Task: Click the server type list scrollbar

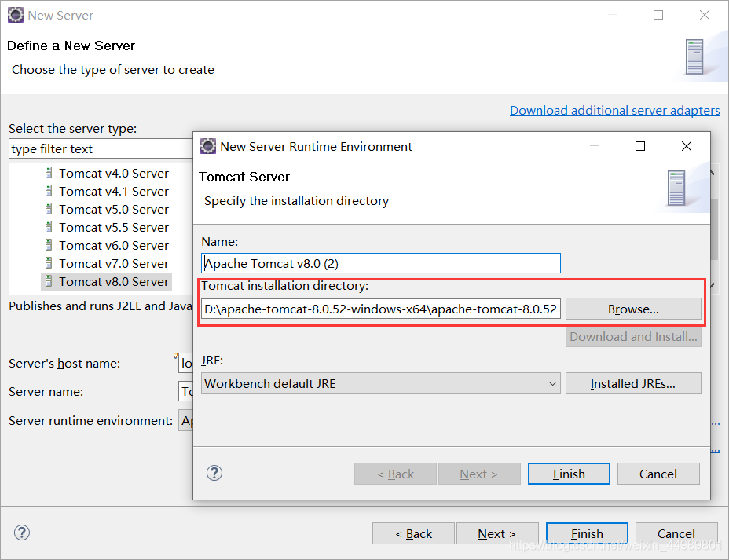Action: point(715,228)
